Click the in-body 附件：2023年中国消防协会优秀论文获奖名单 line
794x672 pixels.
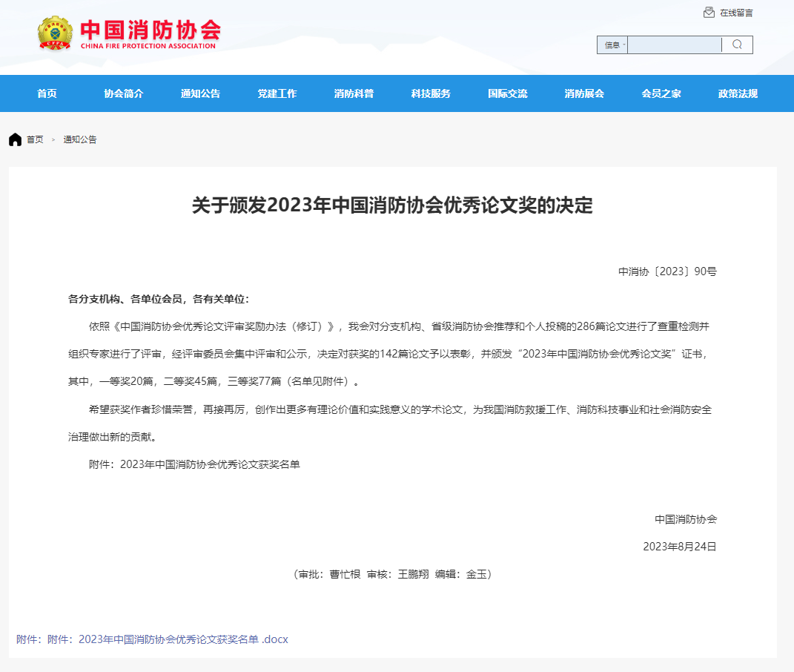point(194,464)
